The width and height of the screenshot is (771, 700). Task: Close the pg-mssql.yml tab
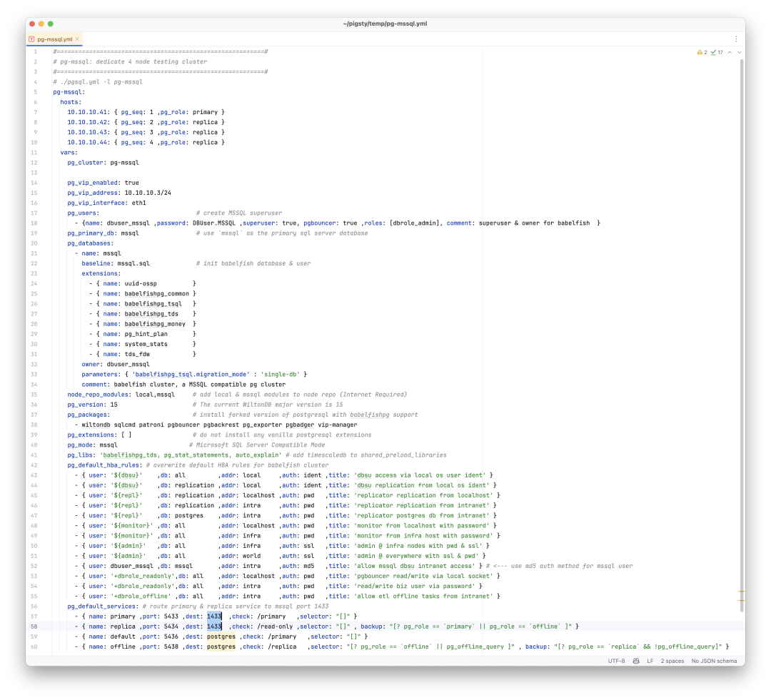tap(76, 39)
